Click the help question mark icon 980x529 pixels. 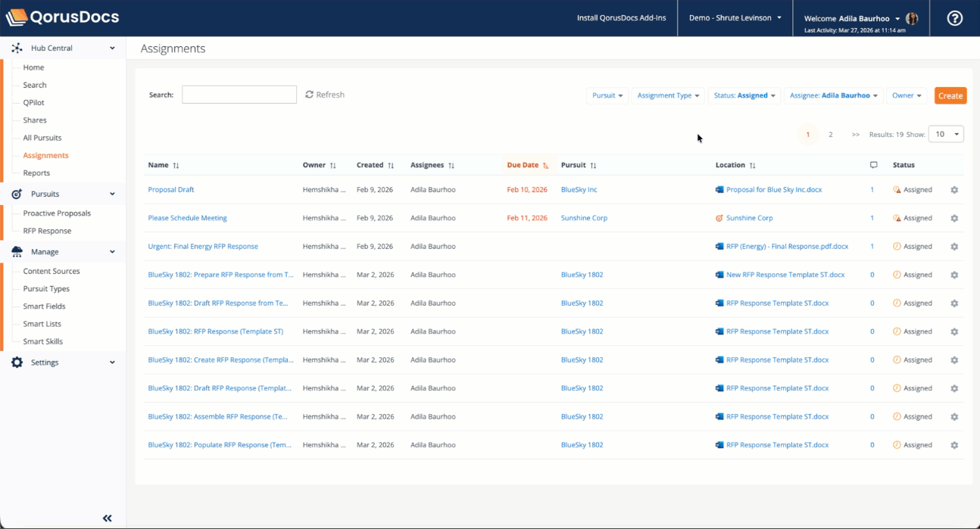coord(954,18)
